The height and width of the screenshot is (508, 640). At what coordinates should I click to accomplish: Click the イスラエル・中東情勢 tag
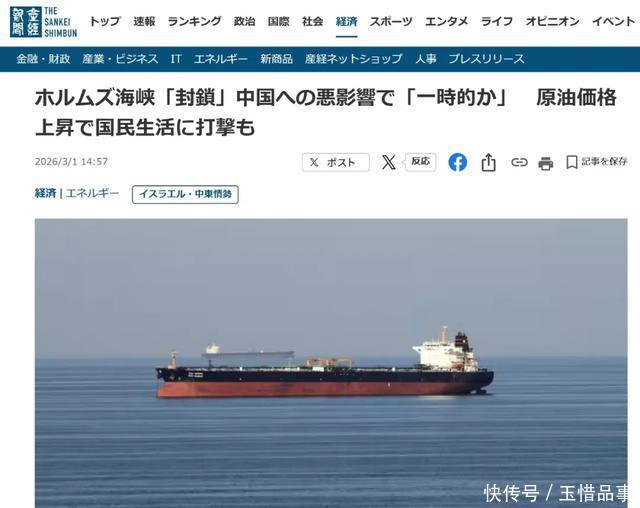(185, 194)
